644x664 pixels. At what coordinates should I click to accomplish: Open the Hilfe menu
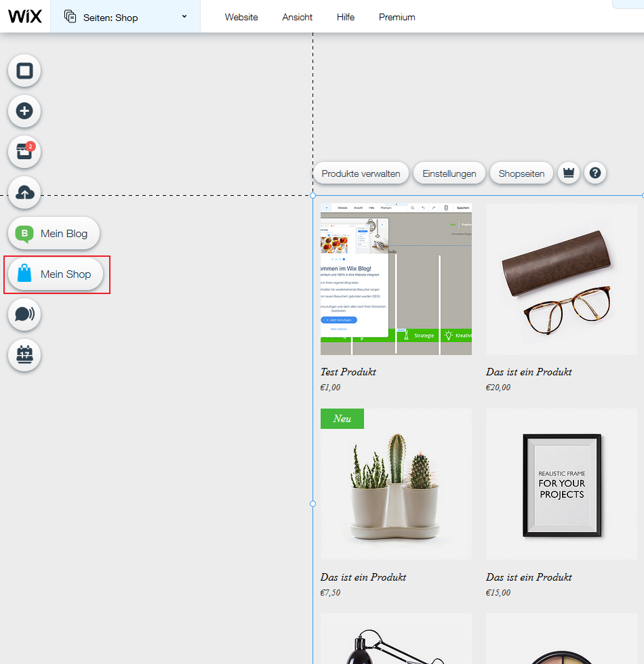point(346,17)
